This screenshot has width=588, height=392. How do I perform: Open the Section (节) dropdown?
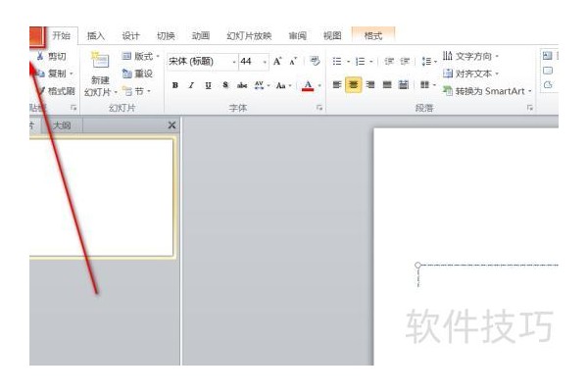(137, 91)
